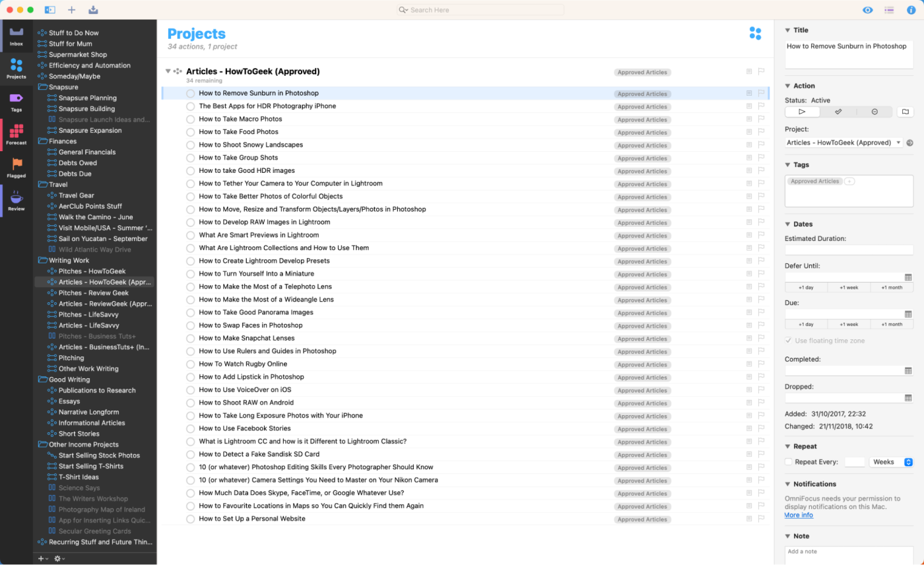Image resolution: width=924 pixels, height=565 pixels.
Task: Select Start Selling T-Shirts in sidebar
Action: coord(90,466)
